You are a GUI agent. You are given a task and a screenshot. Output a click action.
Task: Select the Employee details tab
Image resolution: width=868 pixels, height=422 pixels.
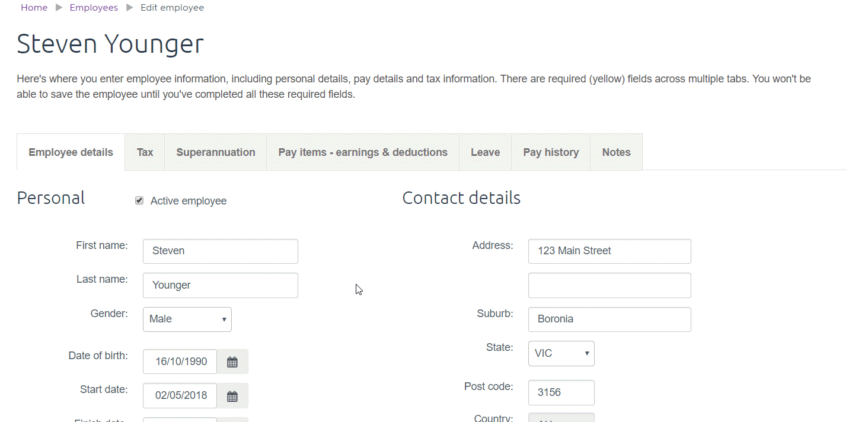coord(71,152)
